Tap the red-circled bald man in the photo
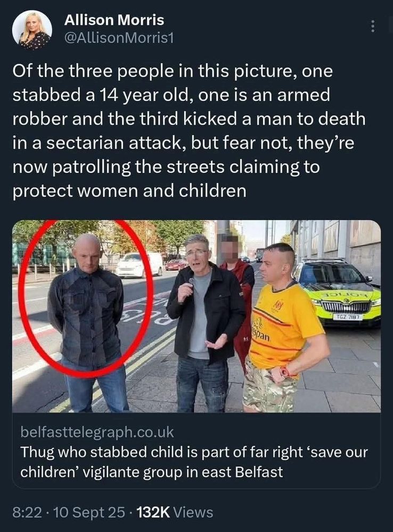The width and height of the screenshot is (393, 532). point(88,322)
